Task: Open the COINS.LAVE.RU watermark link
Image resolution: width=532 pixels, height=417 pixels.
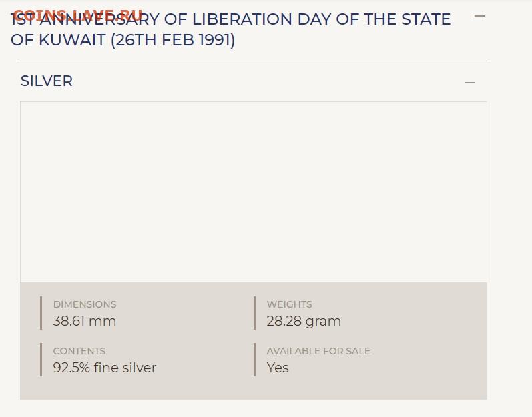Action: coord(77,15)
